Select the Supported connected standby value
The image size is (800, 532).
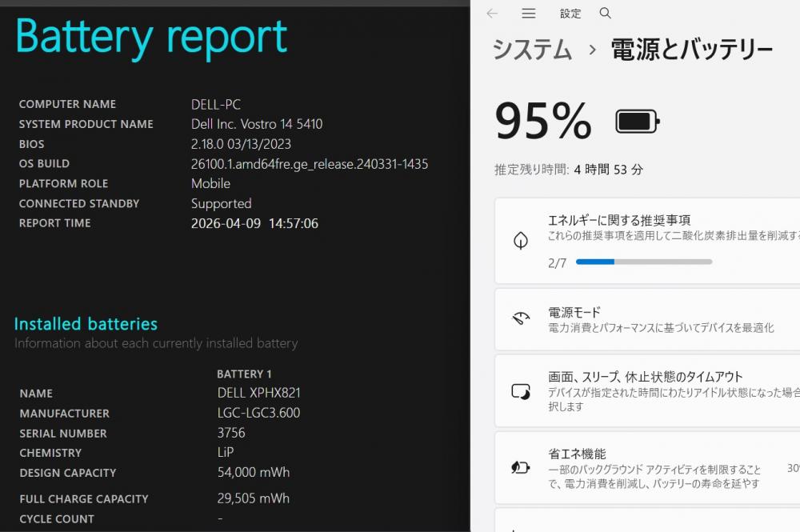[x=222, y=203]
